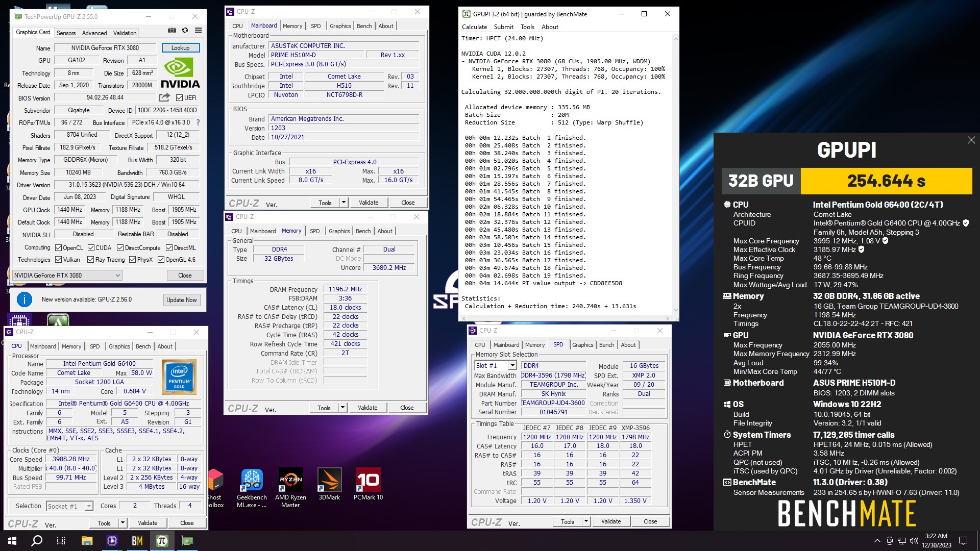Toggle the CUDA checkbox

(x=91, y=248)
